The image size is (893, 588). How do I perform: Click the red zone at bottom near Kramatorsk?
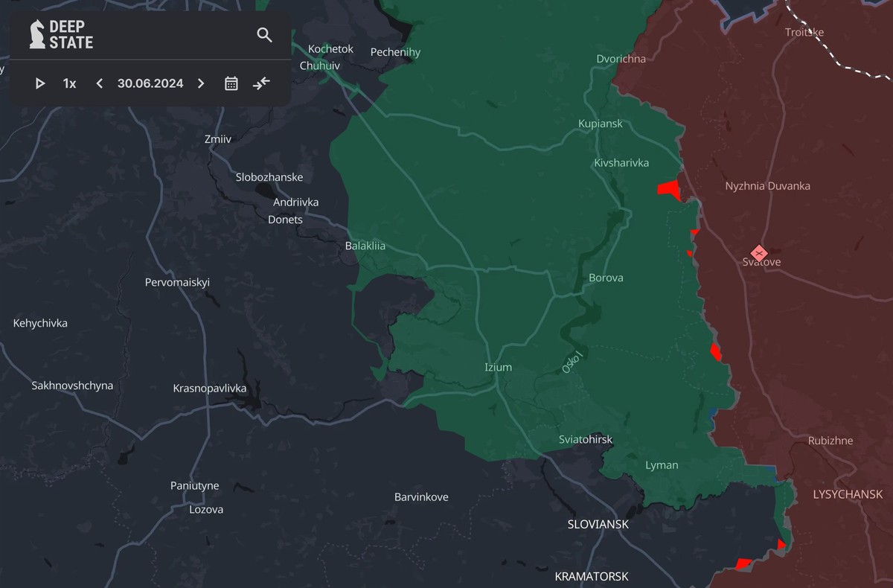click(x=743, y=563)
